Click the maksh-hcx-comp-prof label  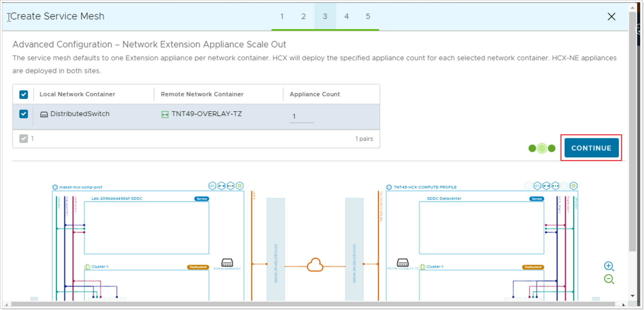pos(81,187)
